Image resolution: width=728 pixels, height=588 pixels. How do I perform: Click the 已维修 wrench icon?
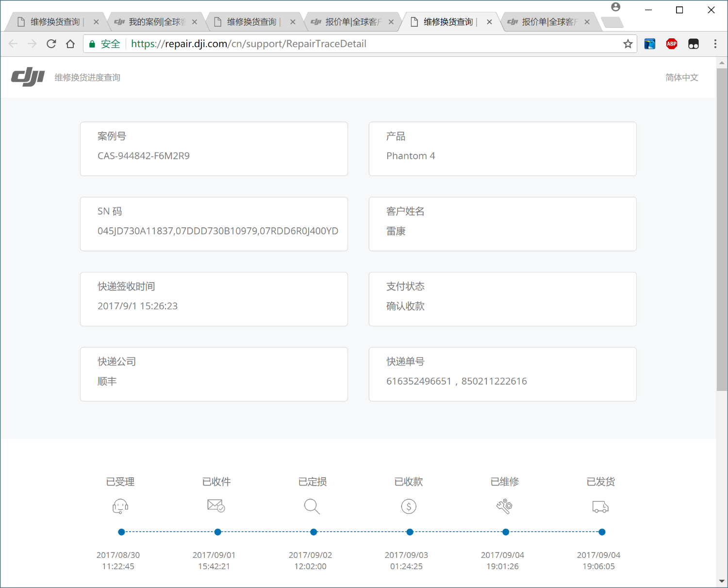[505, 506]
